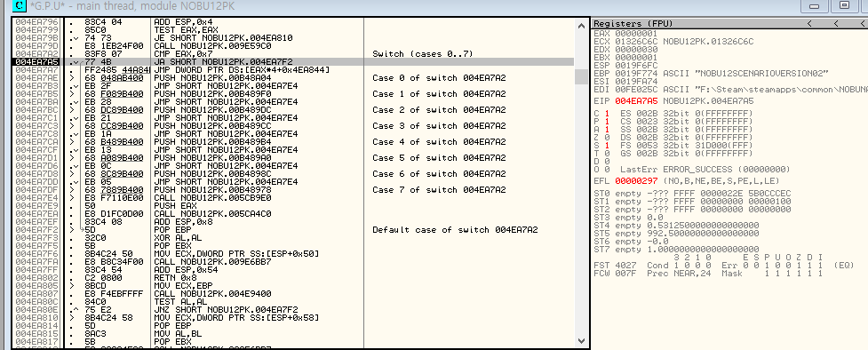Click 'Case 0 of switch 004EA7A2' comment

[x=439, y=78]
